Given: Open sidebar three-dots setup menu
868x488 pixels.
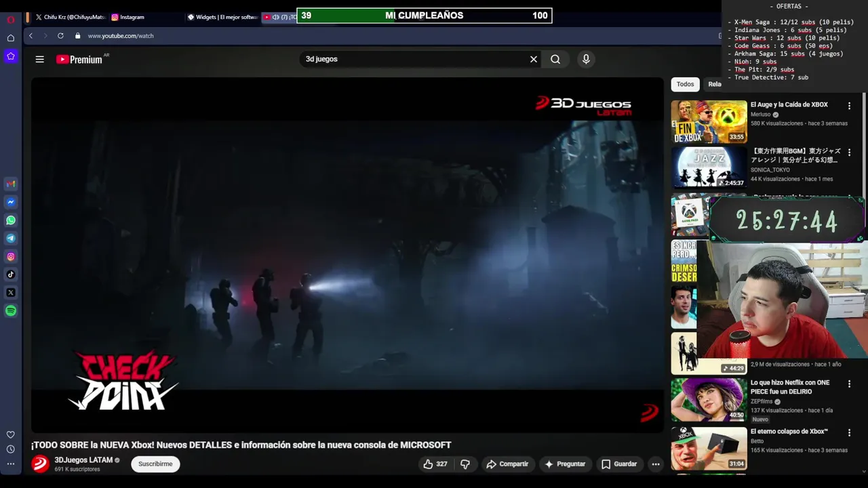Looking at the screenshot, I should (11, 464).
